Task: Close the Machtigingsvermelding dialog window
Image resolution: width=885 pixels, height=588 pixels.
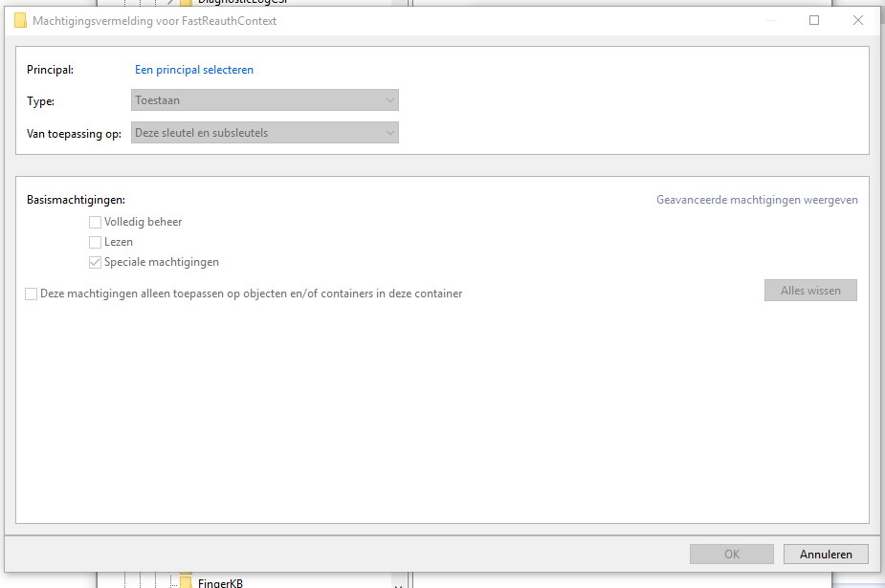Action: 858,20
